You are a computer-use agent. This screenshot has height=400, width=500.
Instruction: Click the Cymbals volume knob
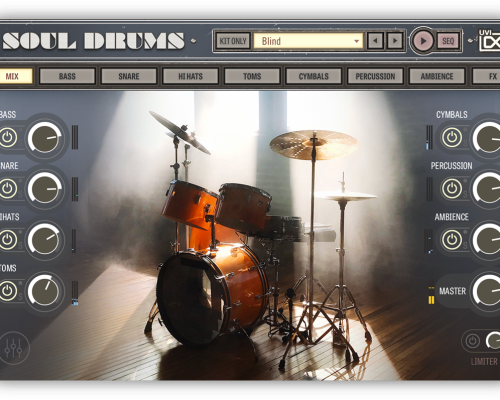[487, 137]
